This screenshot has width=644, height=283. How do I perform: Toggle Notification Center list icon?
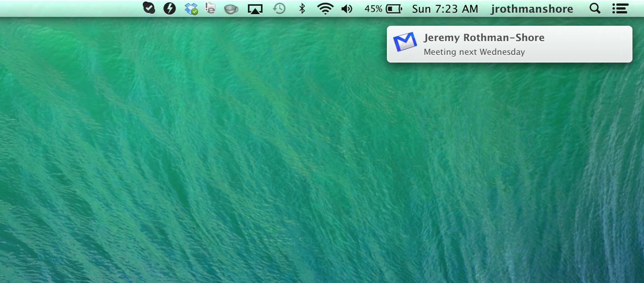620,8
